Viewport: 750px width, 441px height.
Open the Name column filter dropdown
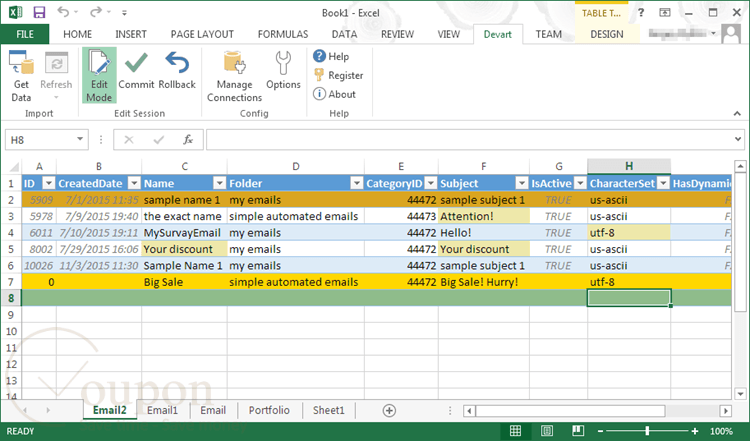click(220, 183)
